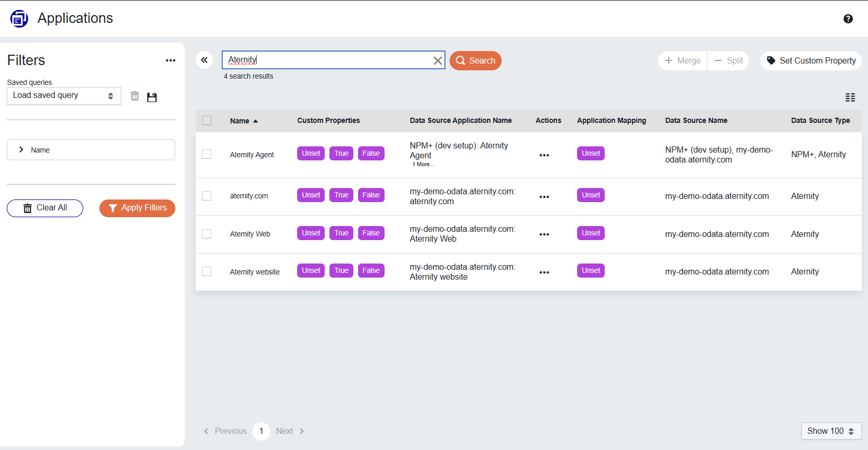
Task: Click the Data Source Type column header
Action: pos(820,120)
